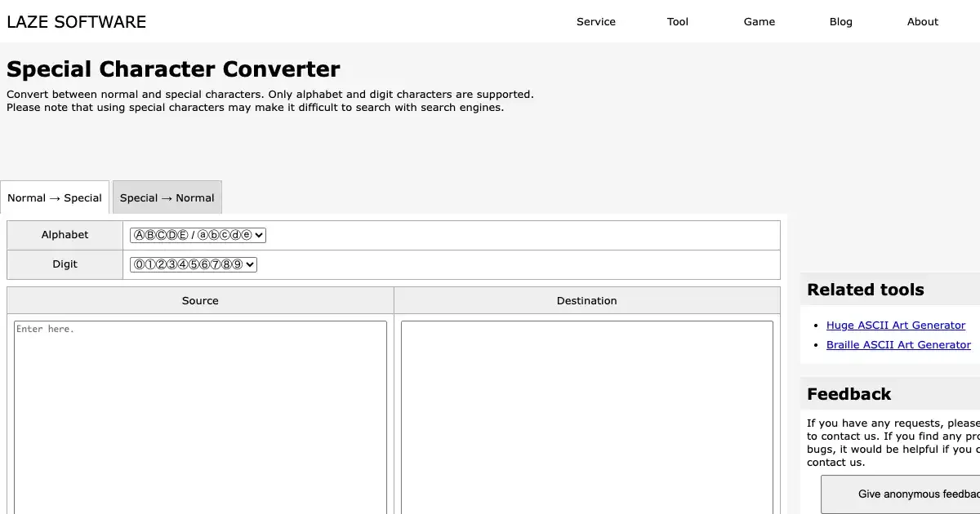Open the Service menu

[595, 22]
